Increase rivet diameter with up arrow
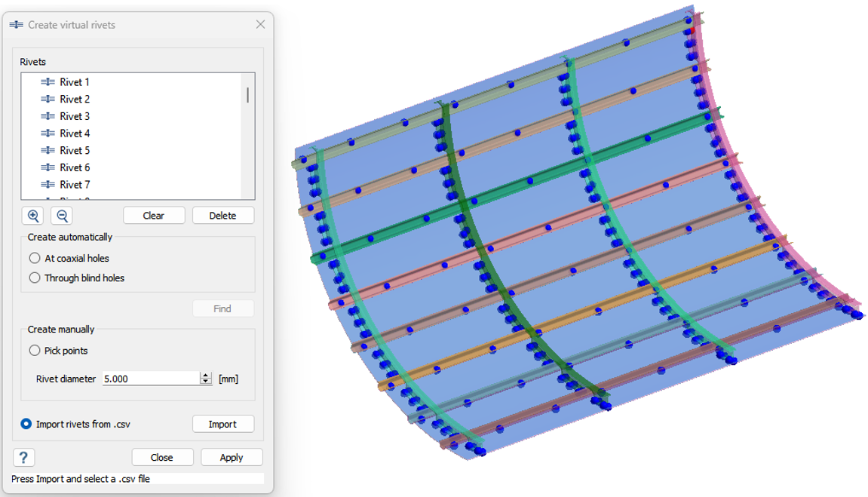This screenshot has height=497, width=868. tap(206, 376)
